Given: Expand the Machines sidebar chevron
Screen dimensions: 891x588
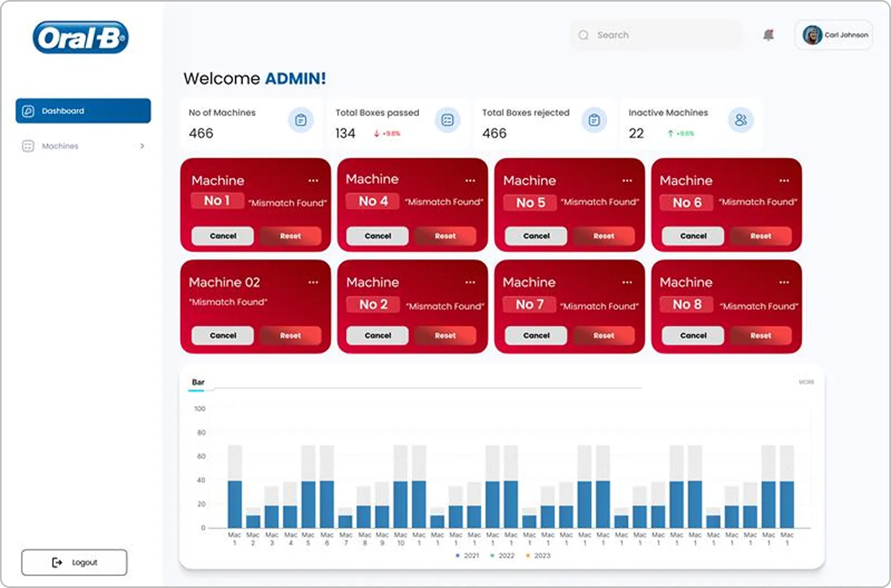Looking at the screenshot, I should [142, 146].
